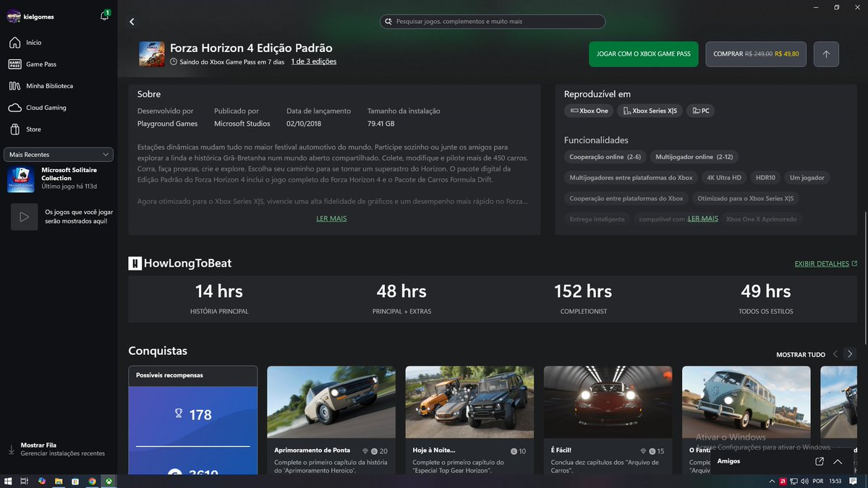Expand the Amigos panel with the chevron
This screenshot has width=868, height=488.
pos(838,461)
